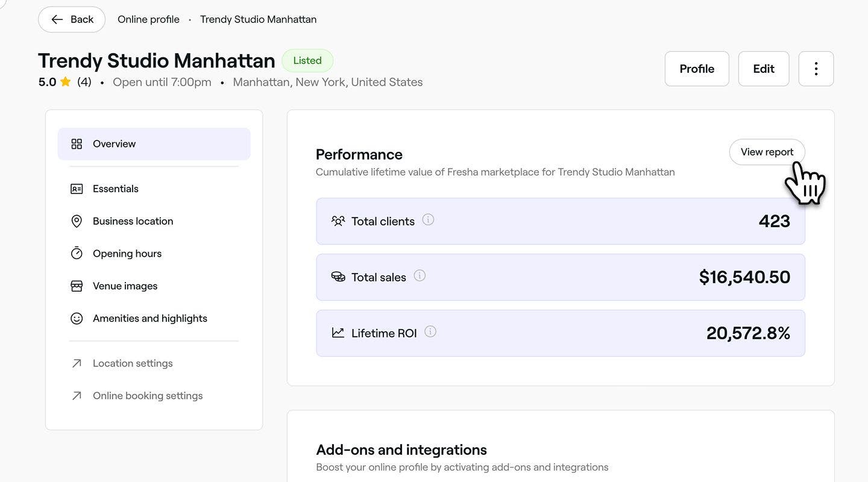This screenshot has width=868, height=482.
Task: Click the Listed status badge
Action: (x=307, y=60)
